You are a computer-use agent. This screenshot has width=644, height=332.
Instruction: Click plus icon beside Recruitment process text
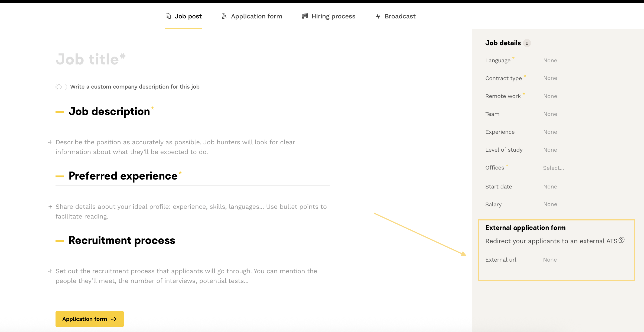pos(50,271)
